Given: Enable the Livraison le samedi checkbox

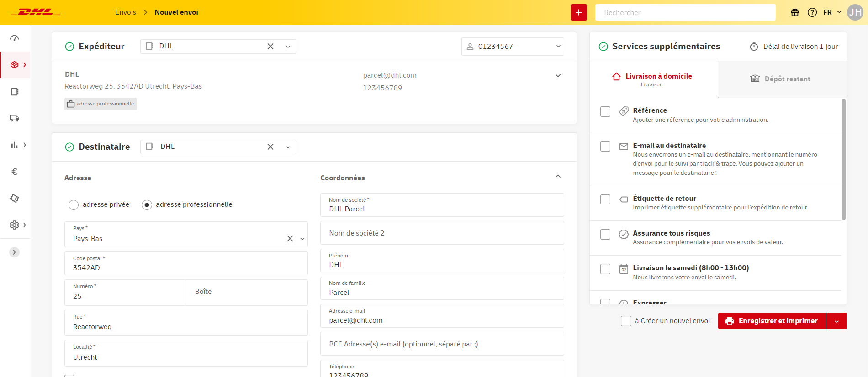Looking at the screenshot, I should click(605, 269).
